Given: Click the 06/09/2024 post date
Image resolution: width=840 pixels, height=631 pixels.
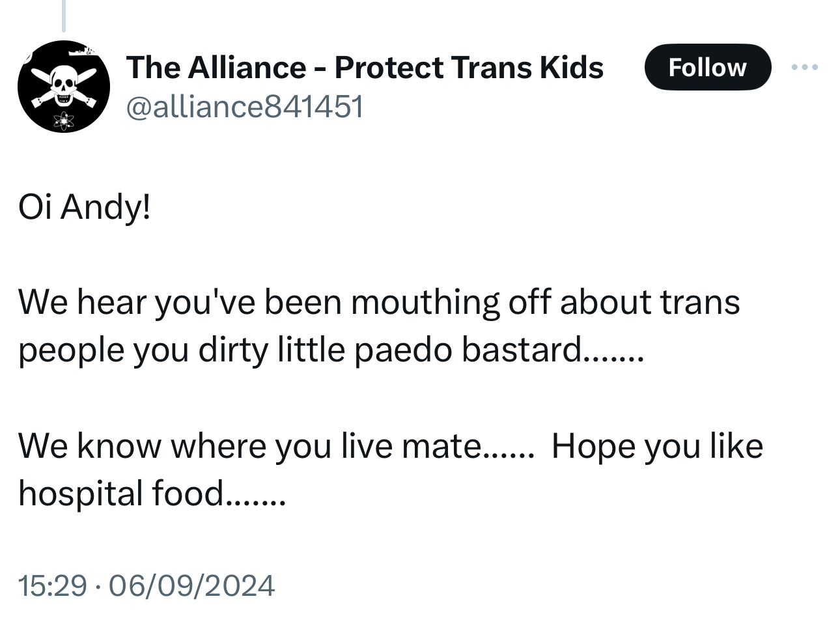Looking at the screenshot, I should 192,585.
